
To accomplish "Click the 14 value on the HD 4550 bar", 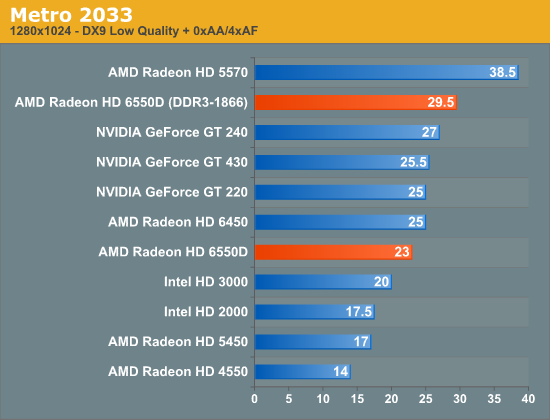I will pos(341,372).
